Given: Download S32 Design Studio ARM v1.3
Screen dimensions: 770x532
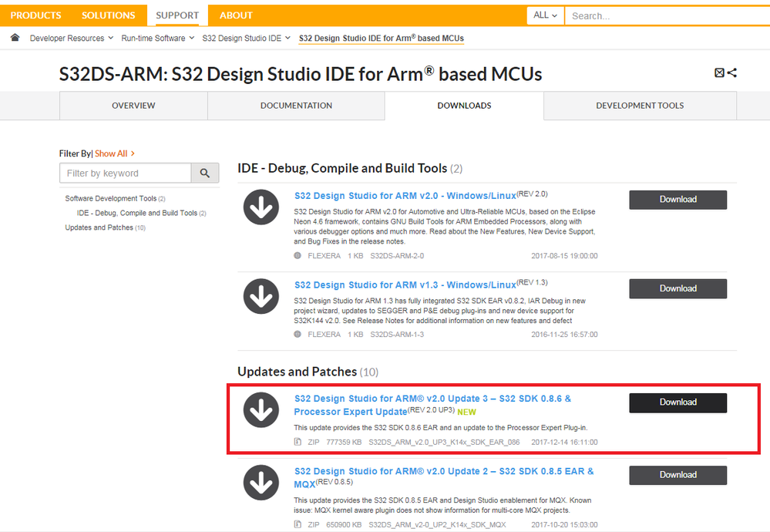Looking at the screenshot, I should pos(678,288).
